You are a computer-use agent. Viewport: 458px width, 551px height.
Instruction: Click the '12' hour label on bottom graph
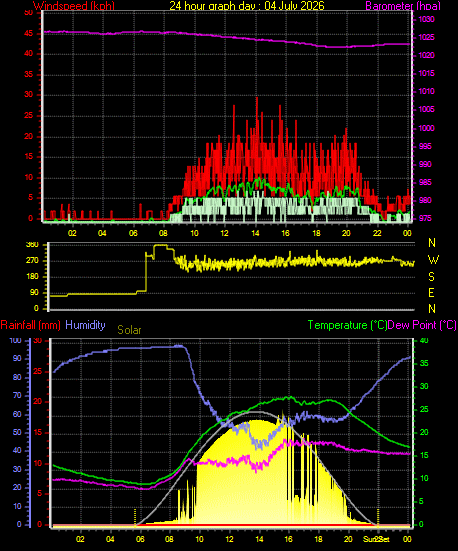(x=229, y=539)
